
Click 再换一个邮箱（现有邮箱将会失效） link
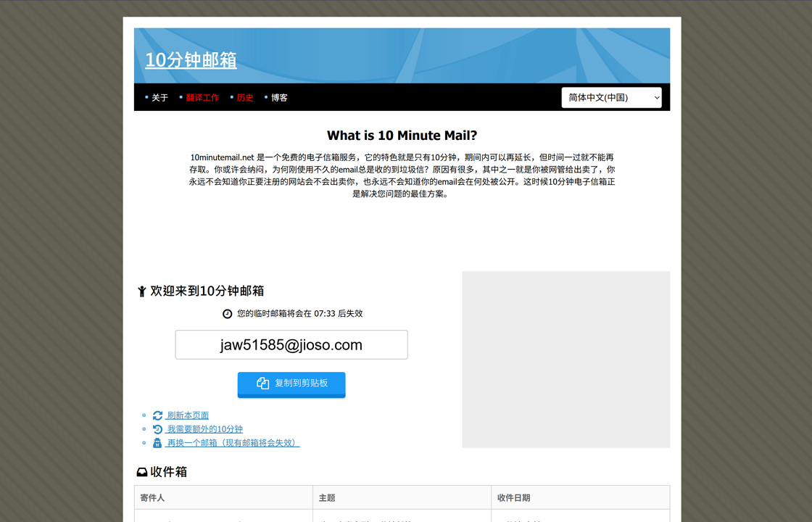coord(233,443)
